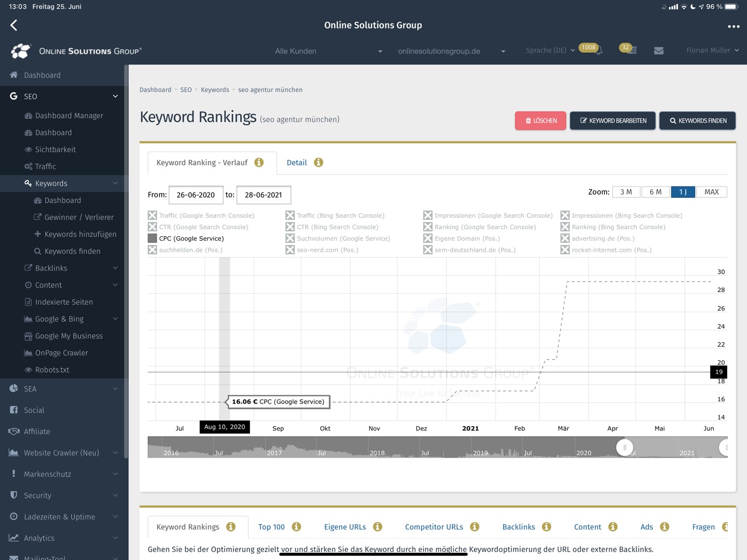
Task: Switch to the Detail tab
Action: [x=297, y=162]
